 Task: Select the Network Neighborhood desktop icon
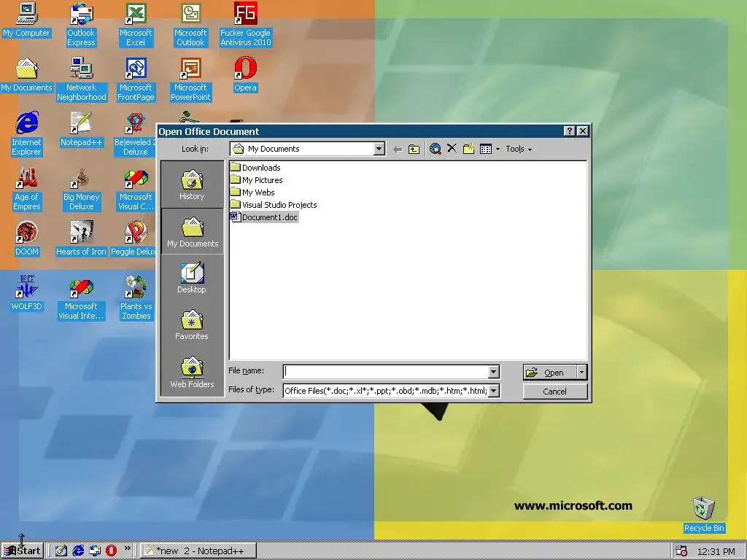(x=81, y=79)
